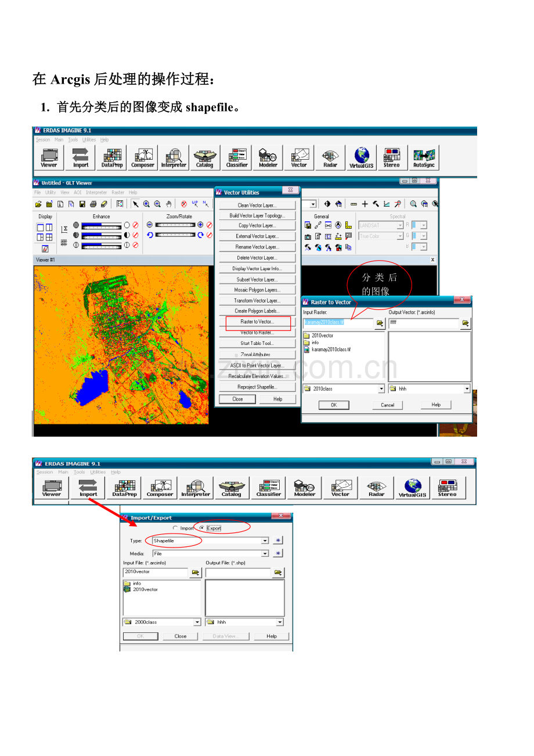Click the Raster to Vector... button
This screenshot has height=756, width=534.
point(257,322)
